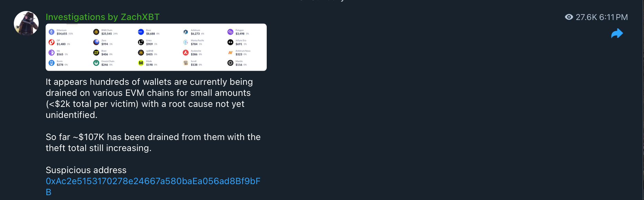Click the message text about drained wallets
644x200 pixels.
tap(149, 98)
